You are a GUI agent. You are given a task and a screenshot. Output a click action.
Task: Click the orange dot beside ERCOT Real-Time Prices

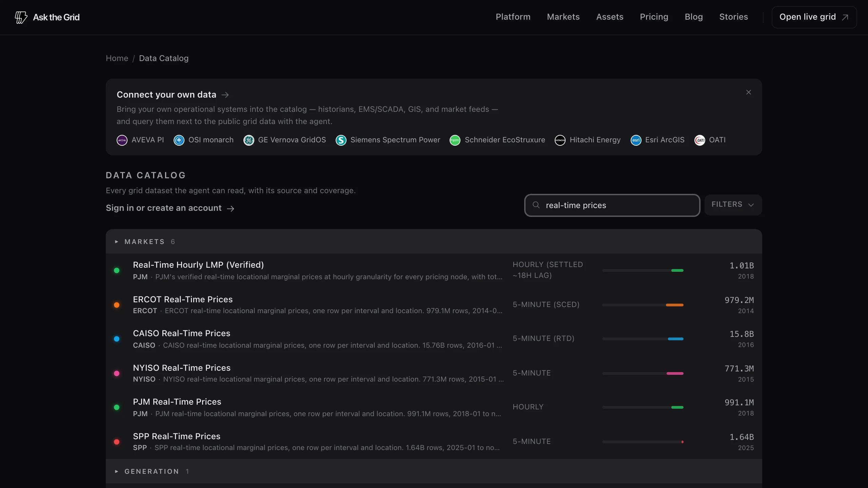click(117, 305)
